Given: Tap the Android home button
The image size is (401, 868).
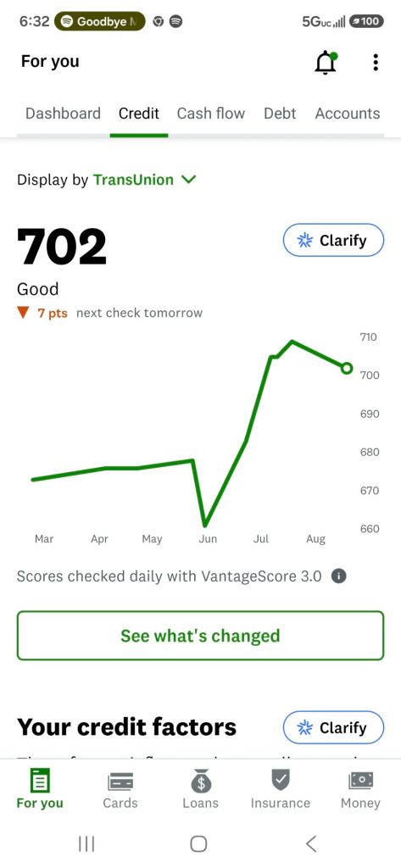Looking at the screenshot, I should pos(198,843).
